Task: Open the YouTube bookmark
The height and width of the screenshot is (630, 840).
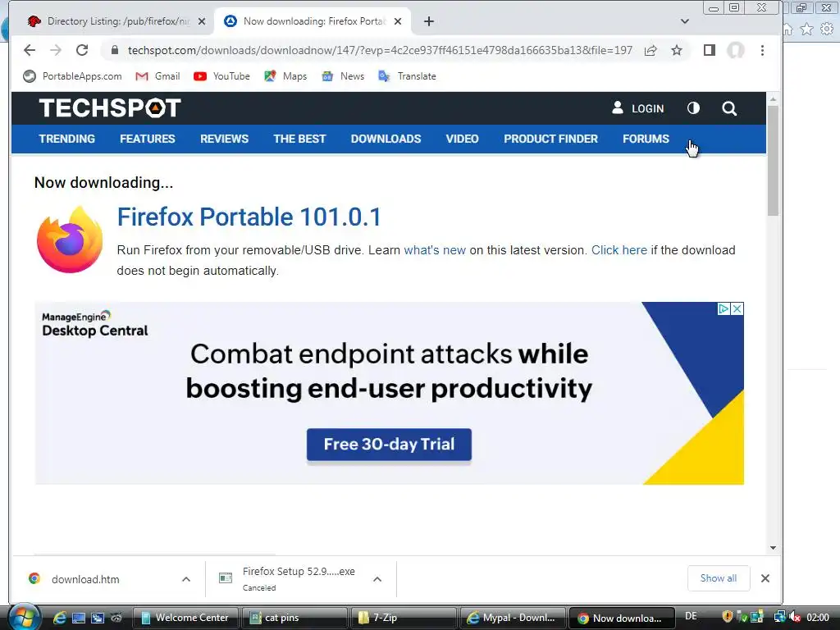Action: [221, 76]
